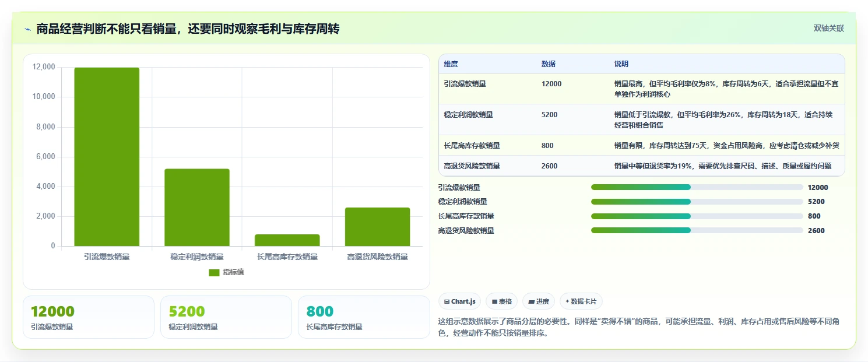Click table cell value 5200

[549, 115]
